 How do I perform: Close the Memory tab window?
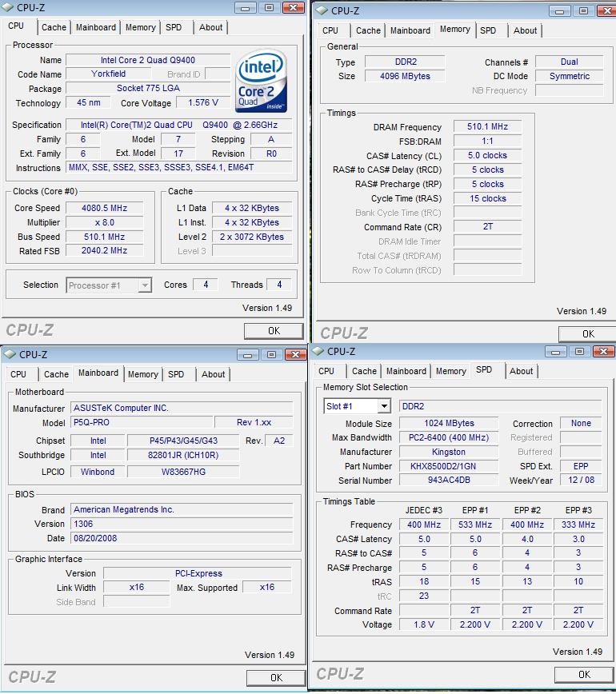point(606,10)
